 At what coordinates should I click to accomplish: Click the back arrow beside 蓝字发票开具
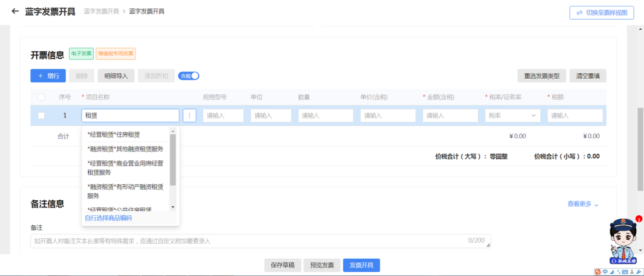(15, 11)
